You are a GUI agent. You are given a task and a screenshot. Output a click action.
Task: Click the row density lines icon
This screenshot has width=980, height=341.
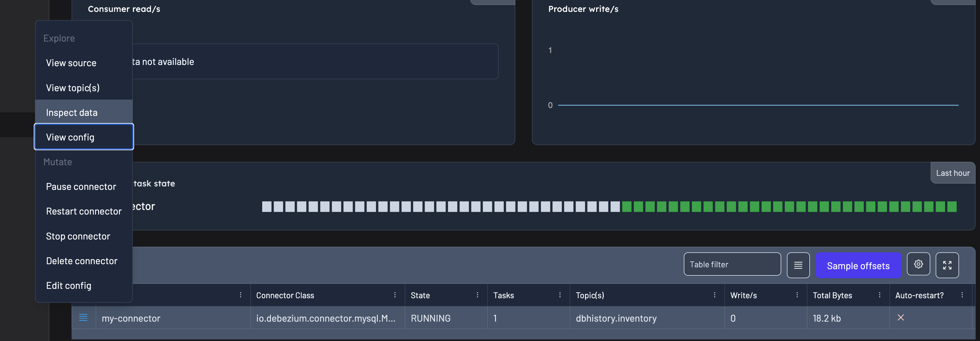point(798,265)
